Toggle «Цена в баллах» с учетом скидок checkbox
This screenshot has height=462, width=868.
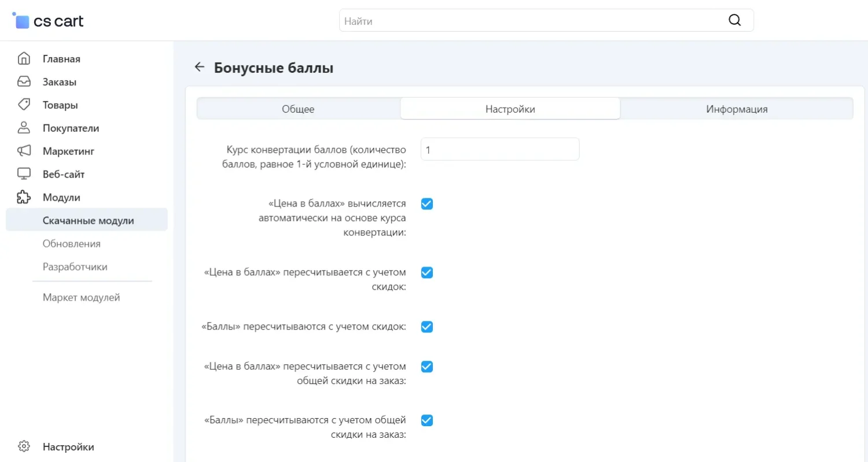427,272
